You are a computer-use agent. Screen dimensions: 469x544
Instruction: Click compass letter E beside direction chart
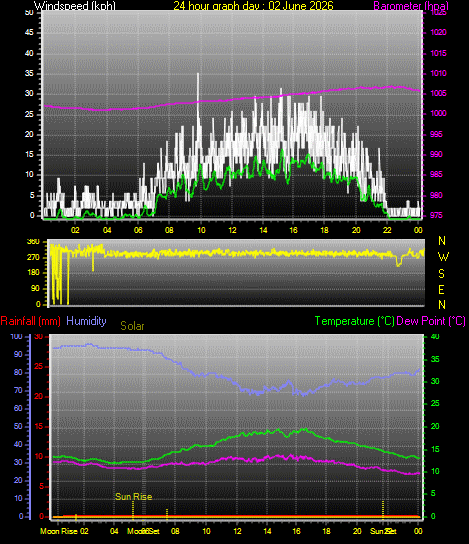pyautogui.click(x=441, y=289)
